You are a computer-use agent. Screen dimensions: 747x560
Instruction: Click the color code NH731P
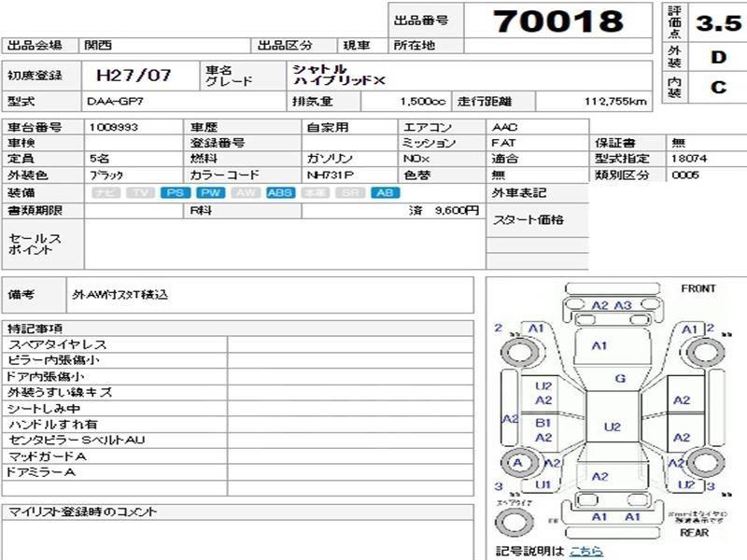coord(331,175)
